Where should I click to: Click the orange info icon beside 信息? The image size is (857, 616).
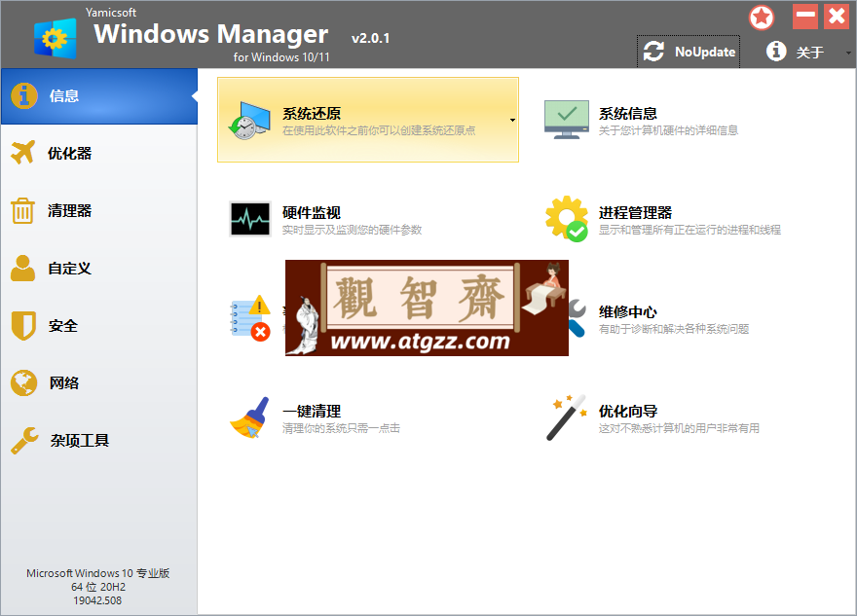coord(24,96)
